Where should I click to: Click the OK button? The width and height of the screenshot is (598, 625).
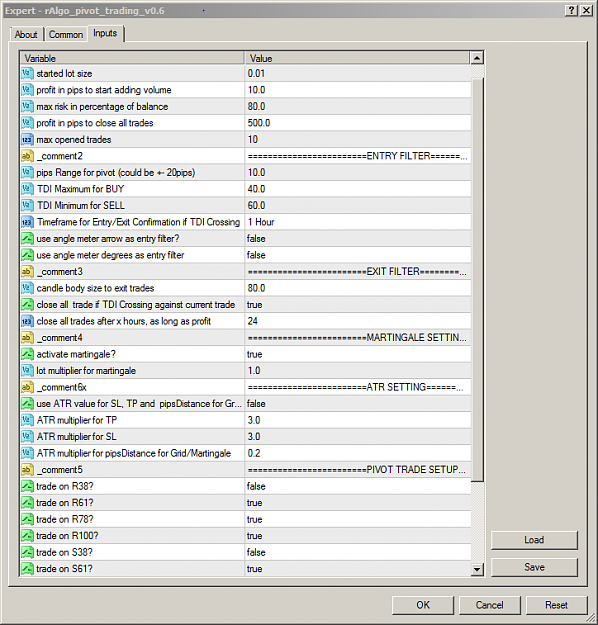point(423,605)
